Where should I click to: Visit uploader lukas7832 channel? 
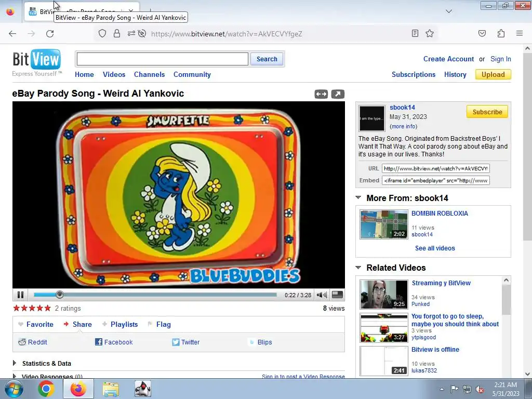click(424, 370)
